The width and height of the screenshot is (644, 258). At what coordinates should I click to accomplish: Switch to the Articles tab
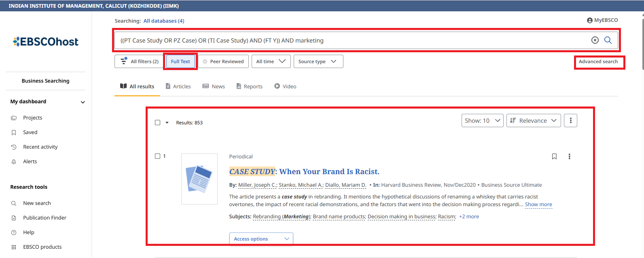click(x=178, y=86)
